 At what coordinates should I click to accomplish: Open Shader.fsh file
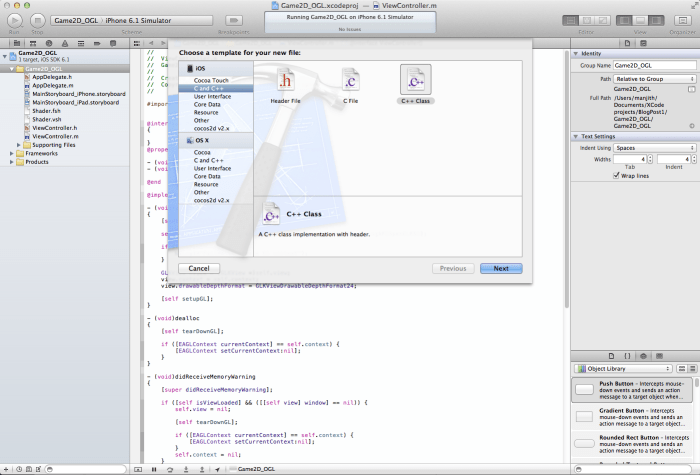pos(46,111)
